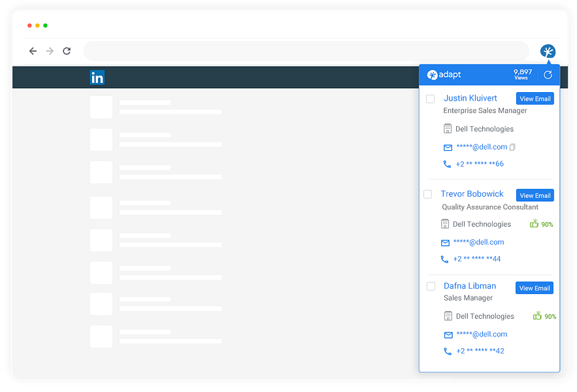Click the envelope icon for Justin Kluivert

click(x=448, y=148)
